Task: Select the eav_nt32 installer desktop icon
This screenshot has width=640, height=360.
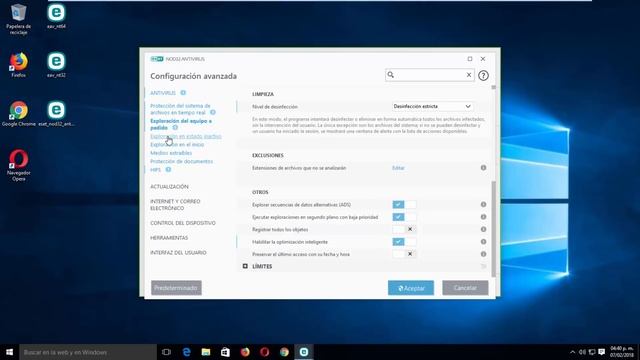Action: [x=56, y=64]
